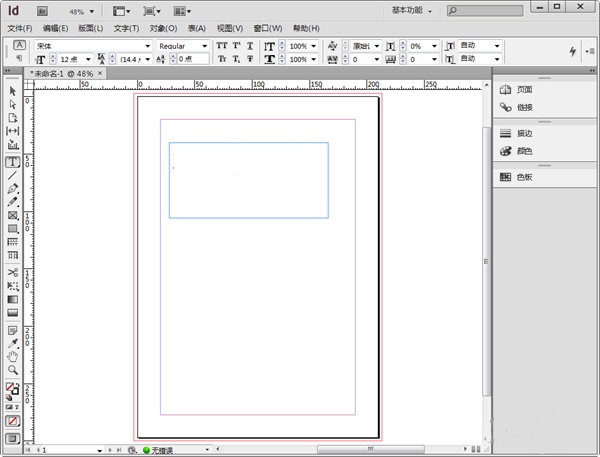Toggle superscript text formatting
This screenshot has width=600, height=457.
point(237,46)
